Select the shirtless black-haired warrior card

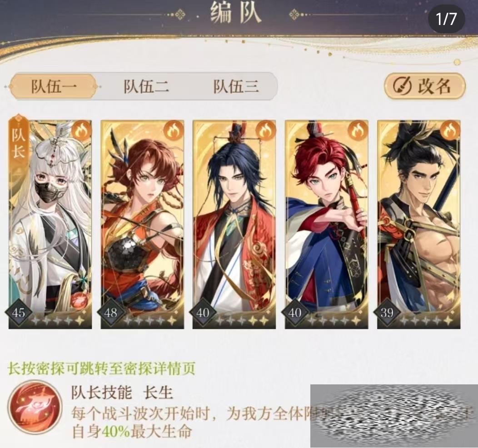point(419,224)
